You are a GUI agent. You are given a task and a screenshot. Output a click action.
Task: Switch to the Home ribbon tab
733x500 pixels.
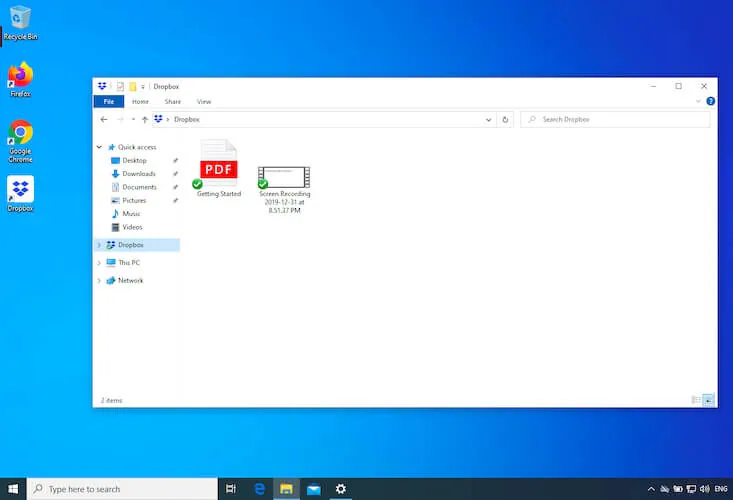point(140,101)
